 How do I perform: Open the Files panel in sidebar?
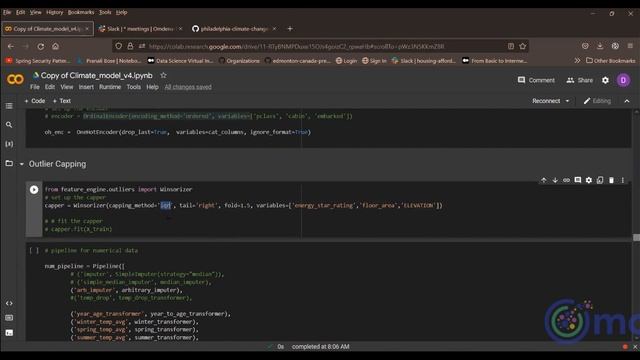(9, 163)
